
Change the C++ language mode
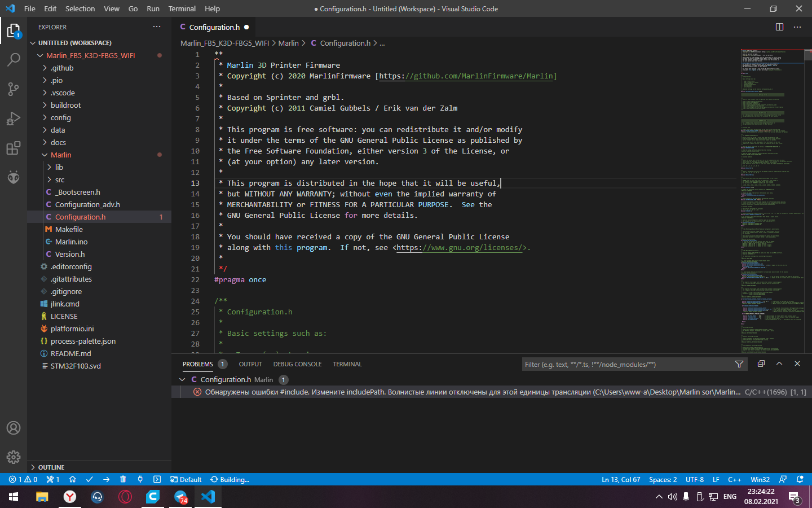pos(735,479)
